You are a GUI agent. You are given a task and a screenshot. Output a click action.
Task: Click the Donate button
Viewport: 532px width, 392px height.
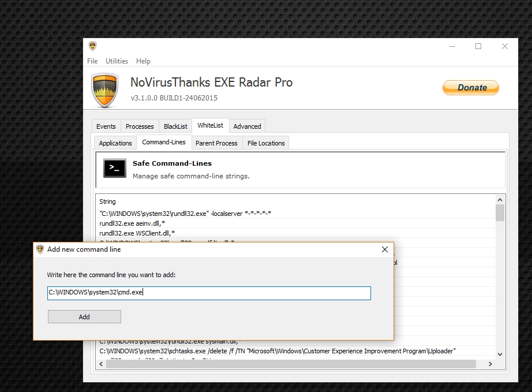click(471, 88)
